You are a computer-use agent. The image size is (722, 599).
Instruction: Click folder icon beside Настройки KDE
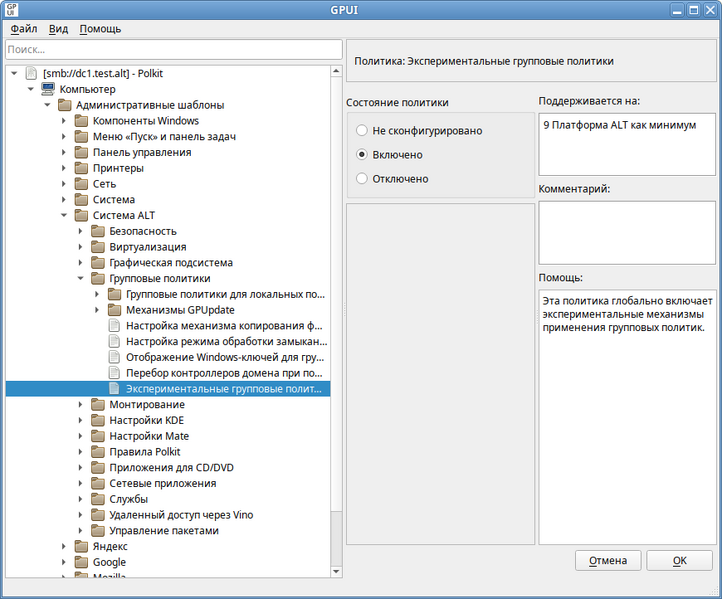tap(98, 420)
